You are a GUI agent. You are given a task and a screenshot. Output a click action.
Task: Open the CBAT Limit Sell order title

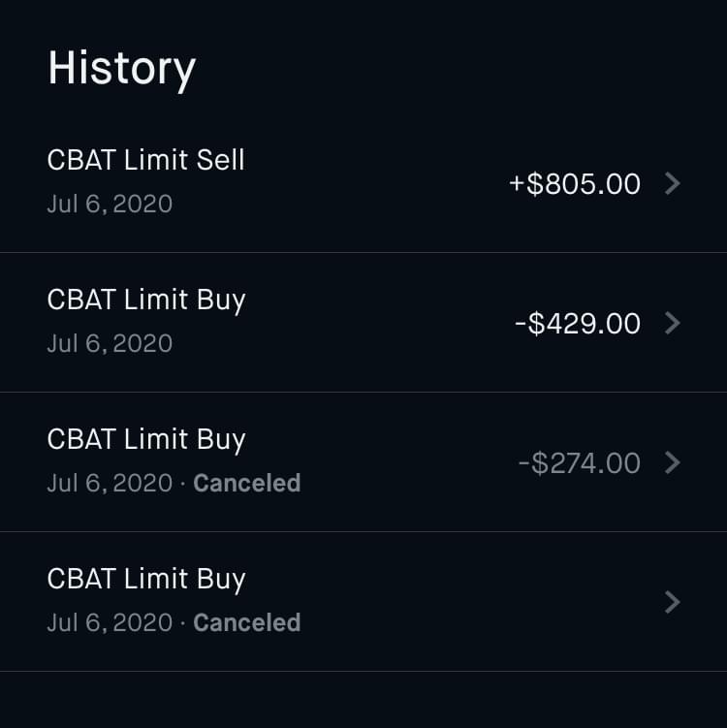(145, 160)
